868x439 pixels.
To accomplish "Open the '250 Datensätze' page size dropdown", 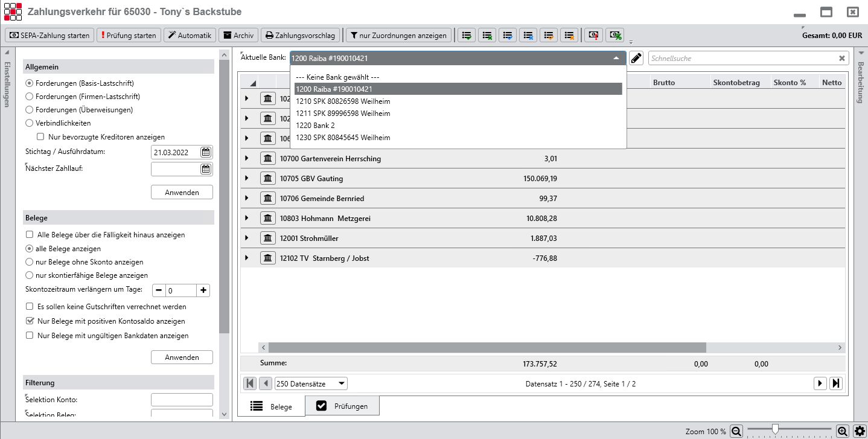I will (311, 383).
